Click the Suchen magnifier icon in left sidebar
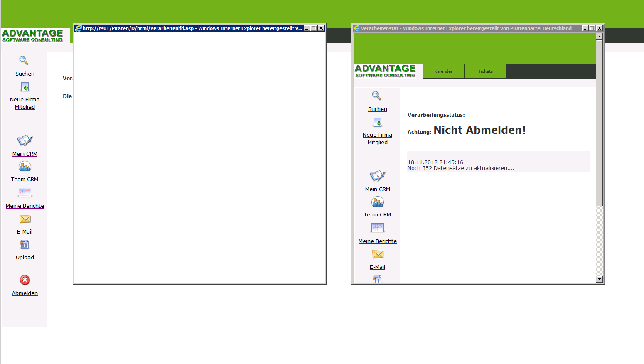The width and height of the screenshot is (644, 364). coord(24,61)
